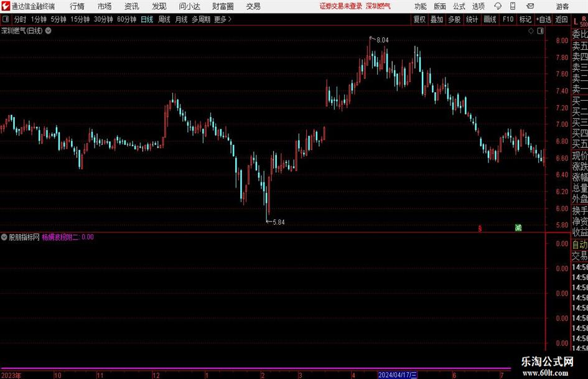The image size is (588, 379).
Task: Switch to the 5分钟 period tab
Action: coord(58,19)
